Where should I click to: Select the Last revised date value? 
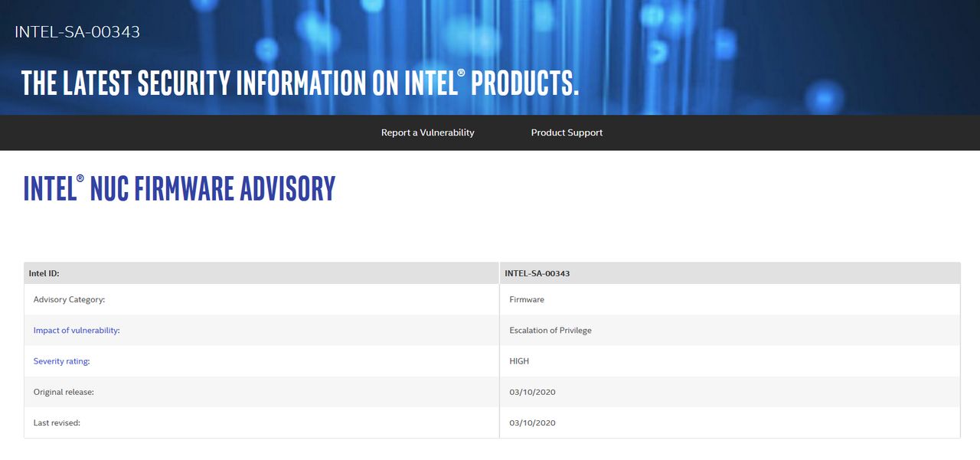[x=531, y=422]
